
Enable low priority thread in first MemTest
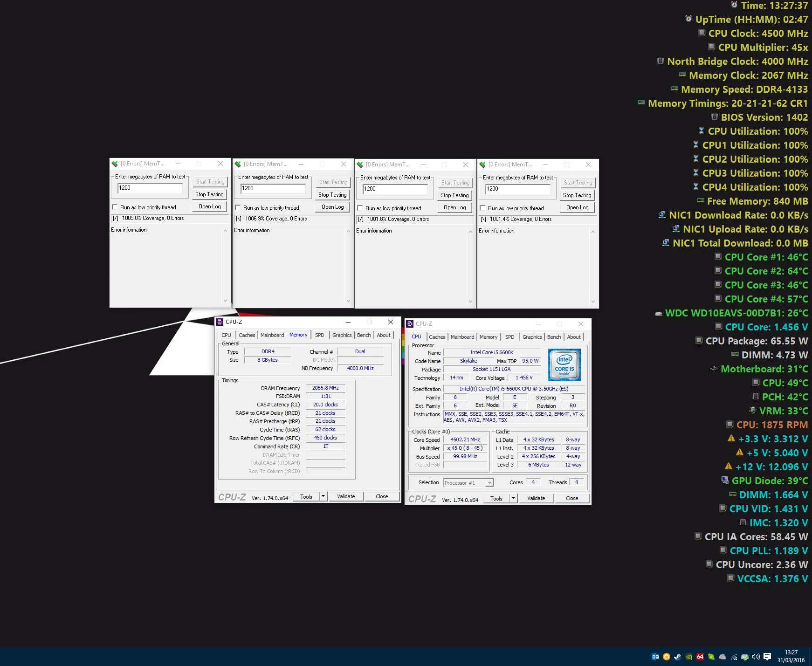coord(115,207)
